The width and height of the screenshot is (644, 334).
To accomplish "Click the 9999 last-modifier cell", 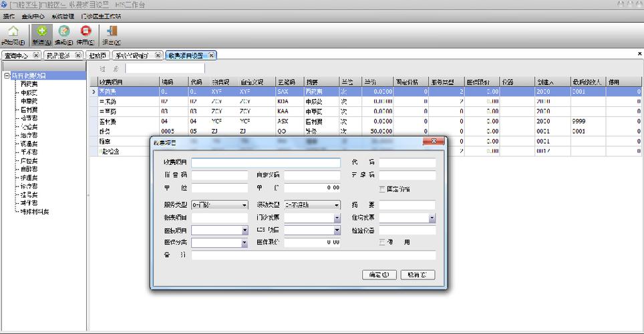I will [x=589, y=122].
